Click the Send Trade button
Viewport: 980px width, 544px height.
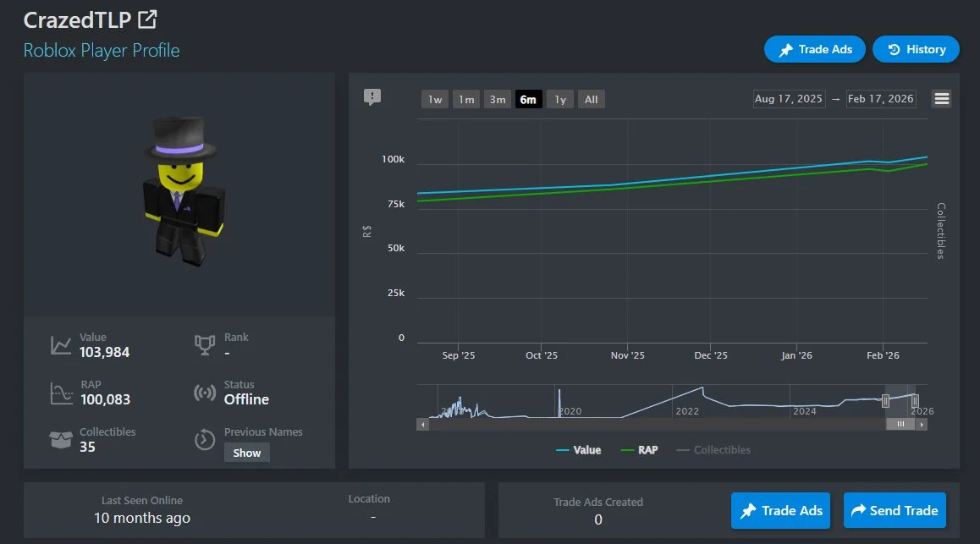[895, 510]
